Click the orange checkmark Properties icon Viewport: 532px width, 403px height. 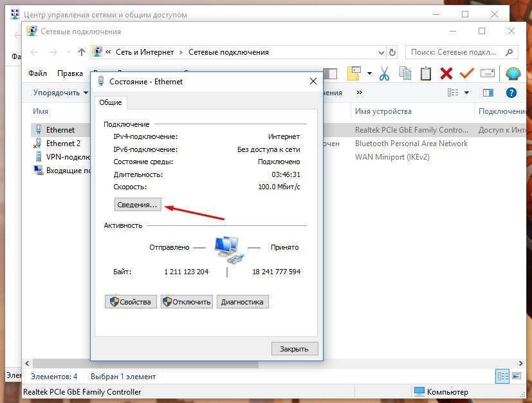point(466,73)
